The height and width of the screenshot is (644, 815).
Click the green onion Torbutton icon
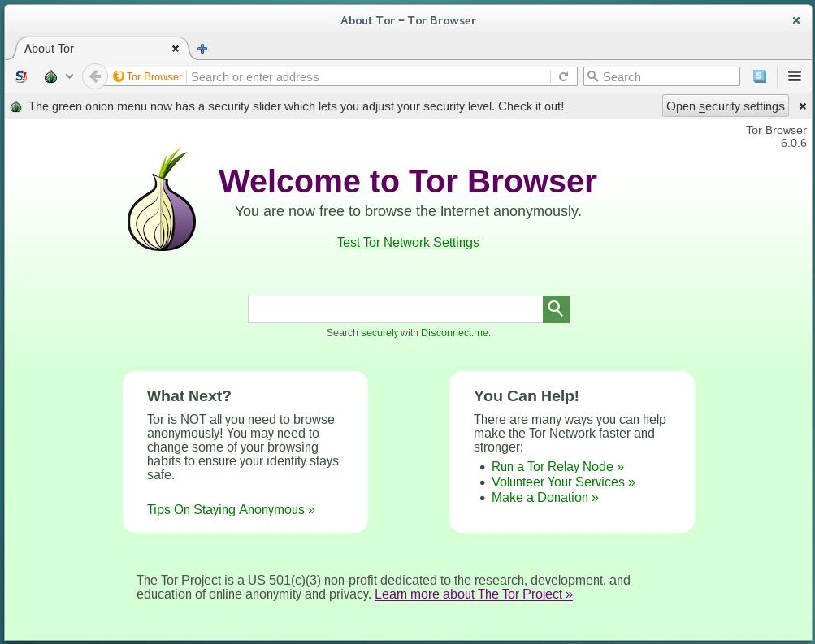pyautogui.click(x=50, y=77)
